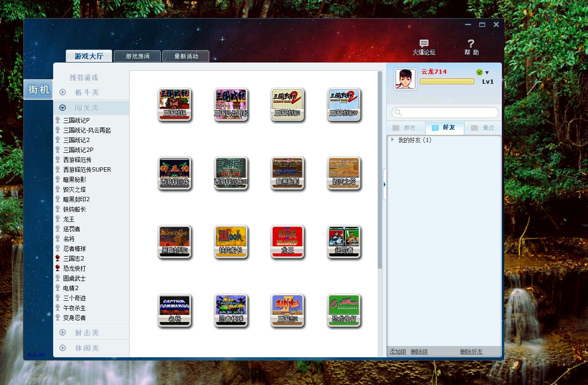Click the 云龙714 user avatar
The height and width of the screenshot is (385, 588).
tap(405, 79)
